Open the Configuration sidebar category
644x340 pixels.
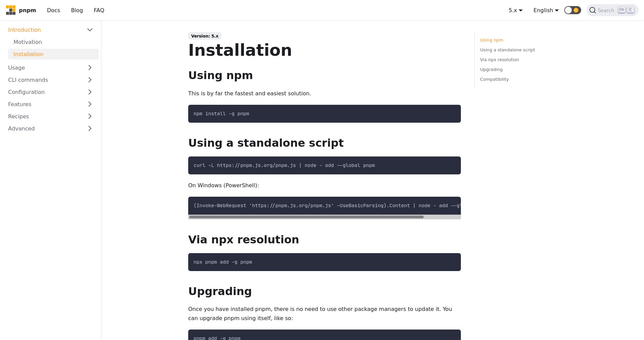[26, 92]
